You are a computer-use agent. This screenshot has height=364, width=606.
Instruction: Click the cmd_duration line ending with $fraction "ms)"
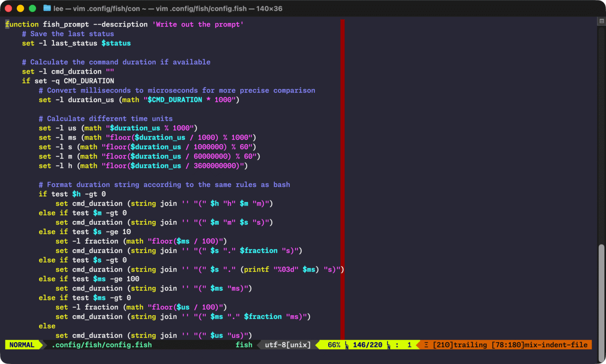(x=183, y=317)
